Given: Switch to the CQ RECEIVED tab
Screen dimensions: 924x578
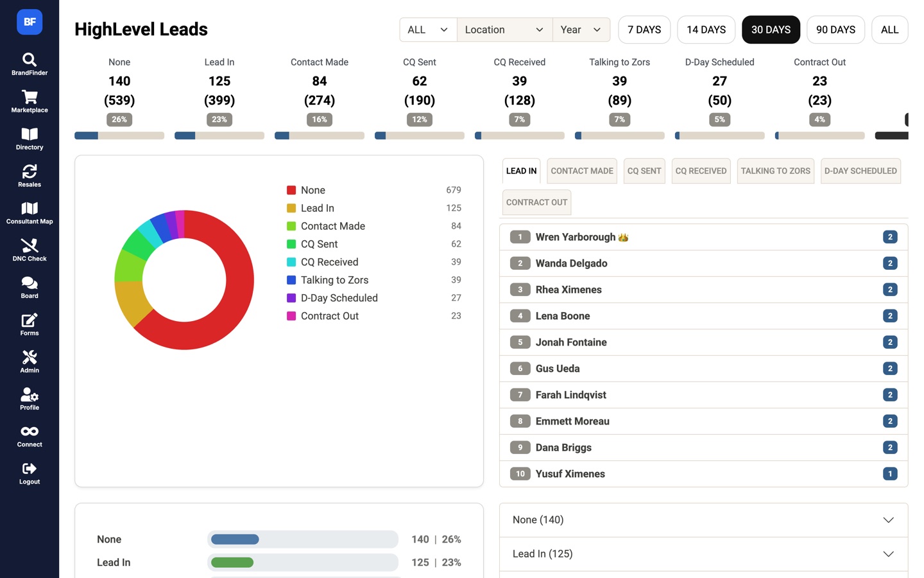Looking at the screenshot, I should pos(701,171).
